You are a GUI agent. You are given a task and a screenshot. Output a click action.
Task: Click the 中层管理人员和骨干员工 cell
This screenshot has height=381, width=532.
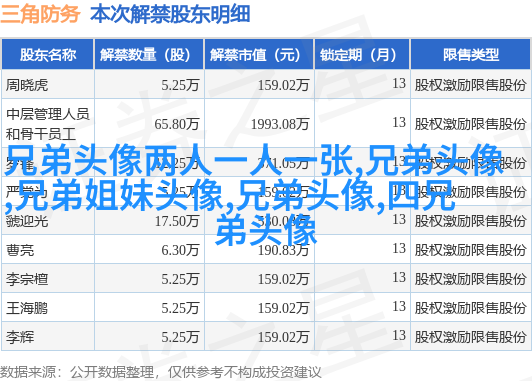click(48, 124)
